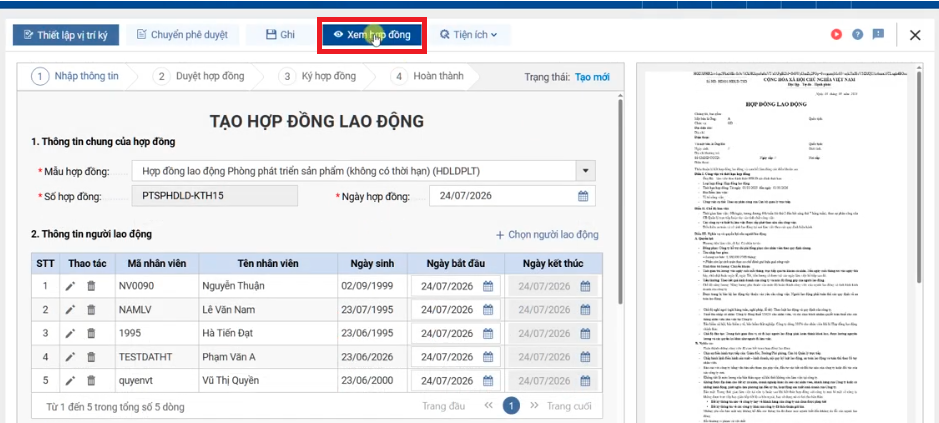This screenshot has width=939, height=423.
Task: Expand the Tiện ích dropdown
Action: [x=469, y=35]
